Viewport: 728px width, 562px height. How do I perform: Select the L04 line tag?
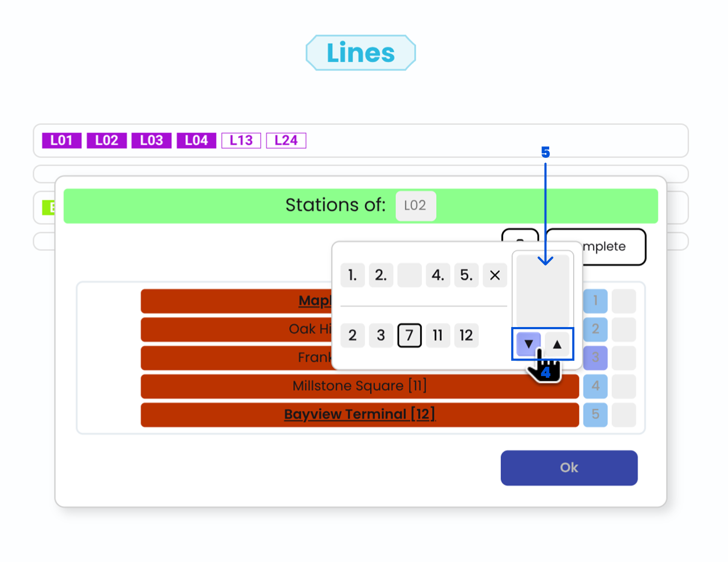tap(196, 140)
